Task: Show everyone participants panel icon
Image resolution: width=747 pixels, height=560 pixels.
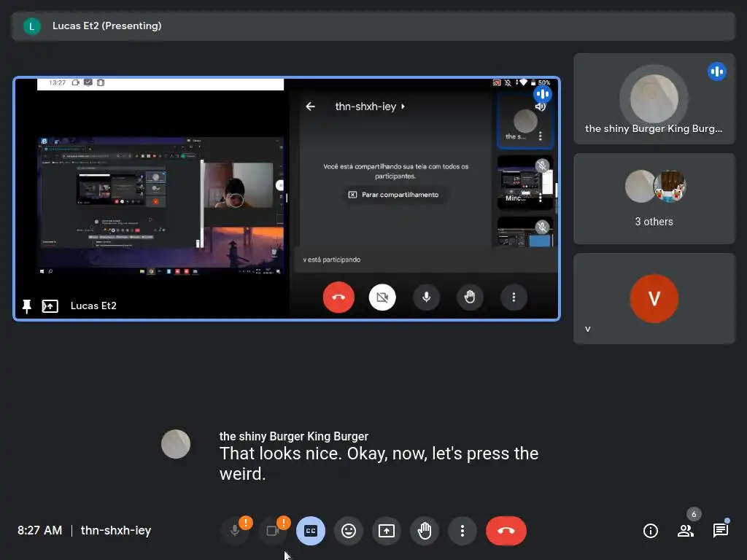Action: (686, 531)
